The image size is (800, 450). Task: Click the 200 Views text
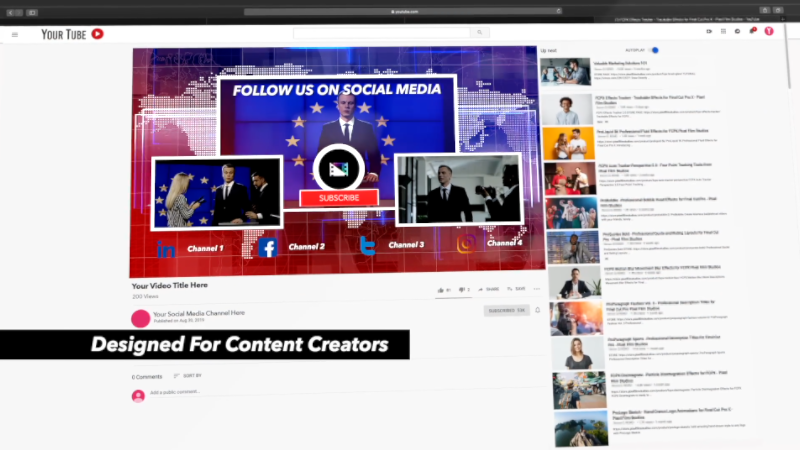pos(145,296)
